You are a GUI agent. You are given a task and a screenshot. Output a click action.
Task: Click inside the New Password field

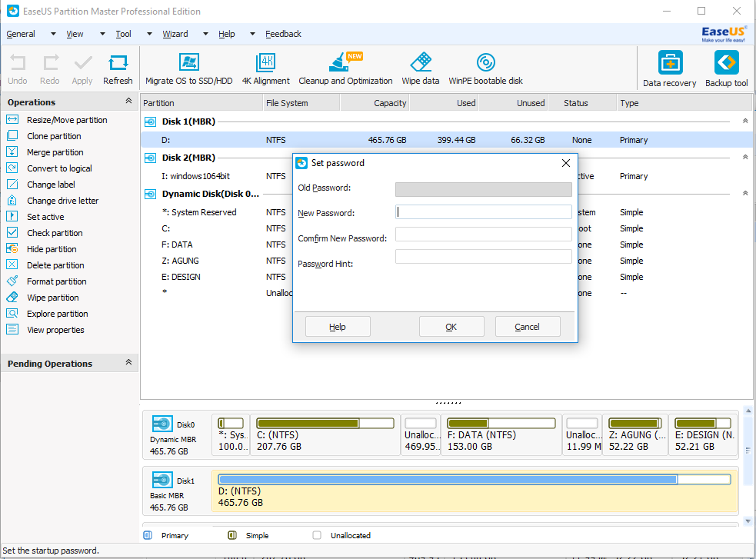click(x=484, y=211)
